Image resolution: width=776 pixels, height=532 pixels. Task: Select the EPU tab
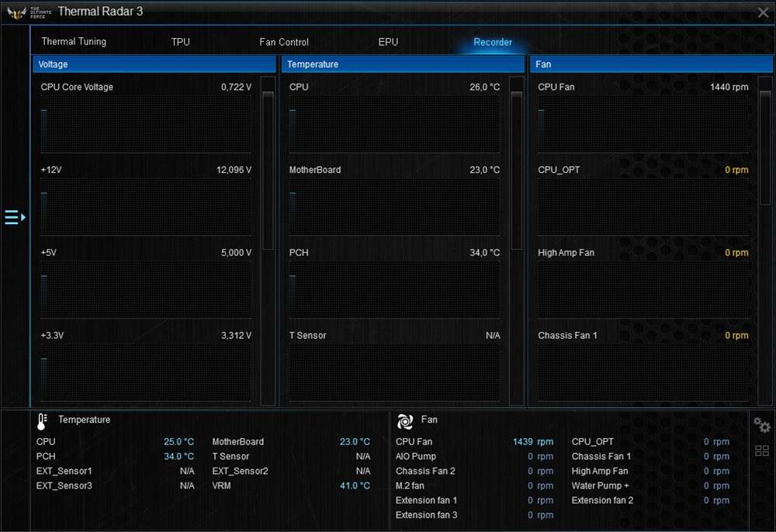(388, 42)
